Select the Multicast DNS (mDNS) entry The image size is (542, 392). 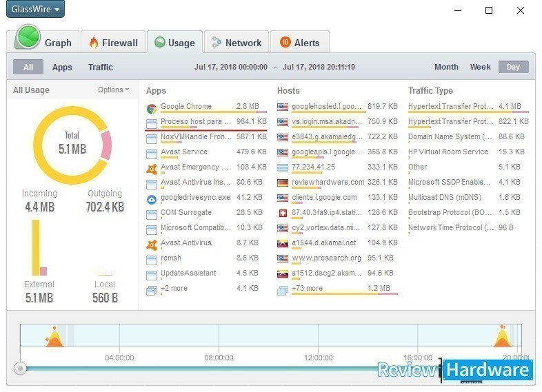(x=468, y=198)
